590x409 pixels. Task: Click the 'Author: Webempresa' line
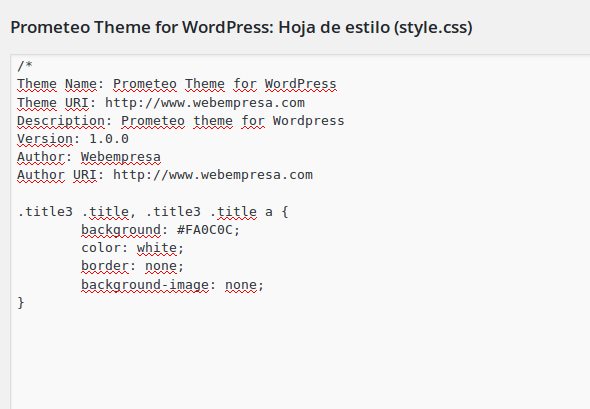pos(89,157)
